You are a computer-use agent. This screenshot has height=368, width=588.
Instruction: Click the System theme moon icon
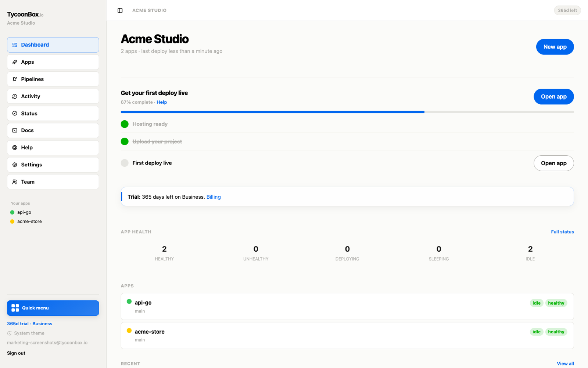[x=10, y=333]
